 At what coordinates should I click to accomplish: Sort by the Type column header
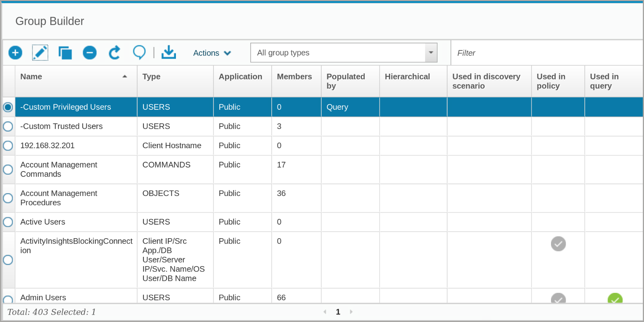point(175,81)
